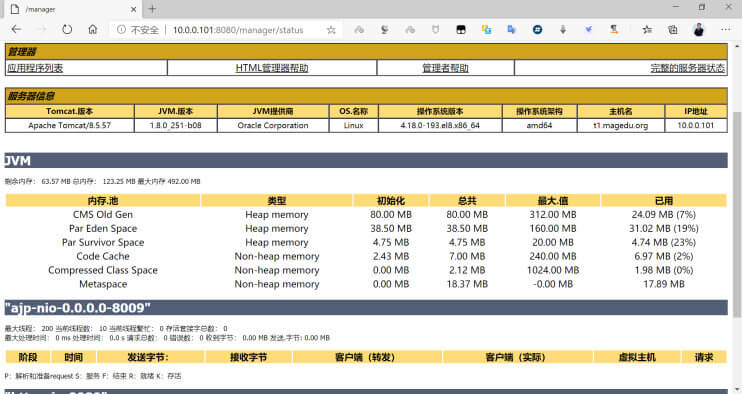The image size is (742, 394).
Task: Open the user profile avatar
Action: pyautogui.click(x=699, y=29)
